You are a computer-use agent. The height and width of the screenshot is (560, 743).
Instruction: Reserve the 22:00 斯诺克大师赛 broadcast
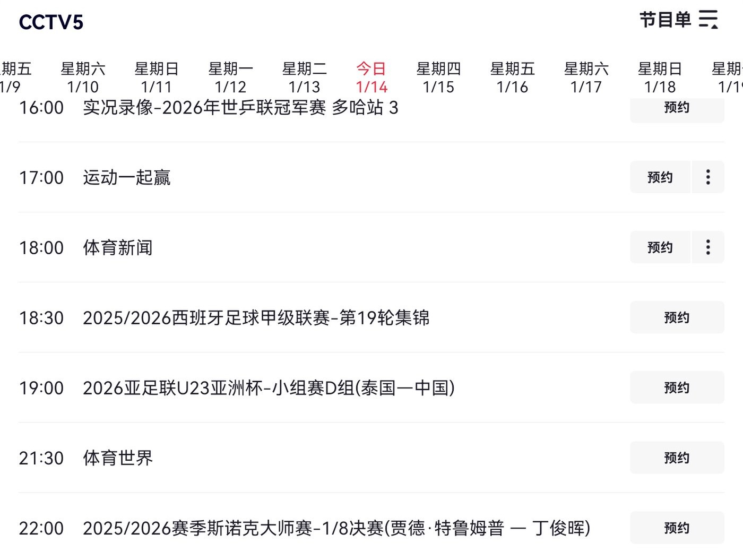(677, 528)
